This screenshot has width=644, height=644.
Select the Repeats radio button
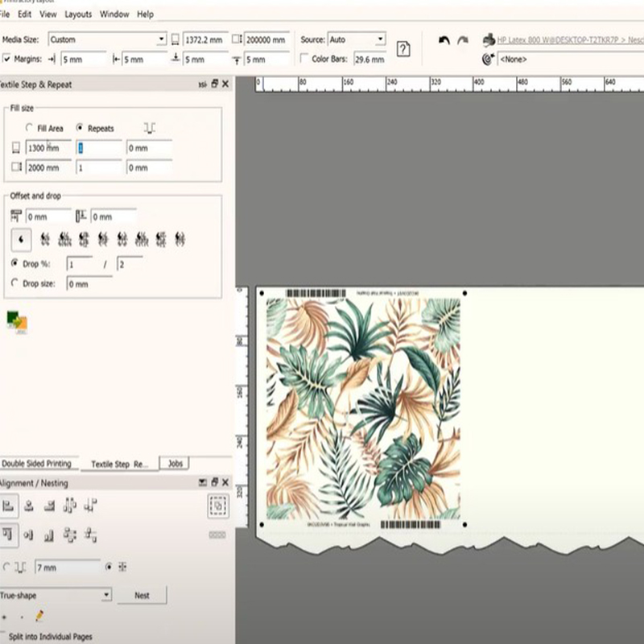tap(80, 127)
